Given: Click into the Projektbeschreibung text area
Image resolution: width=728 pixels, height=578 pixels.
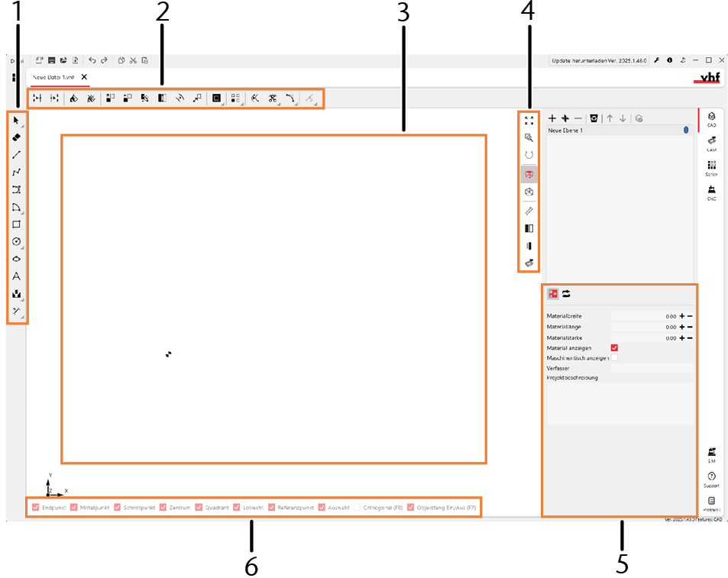Looking at the screenshot, I should (x=620, y=404).
